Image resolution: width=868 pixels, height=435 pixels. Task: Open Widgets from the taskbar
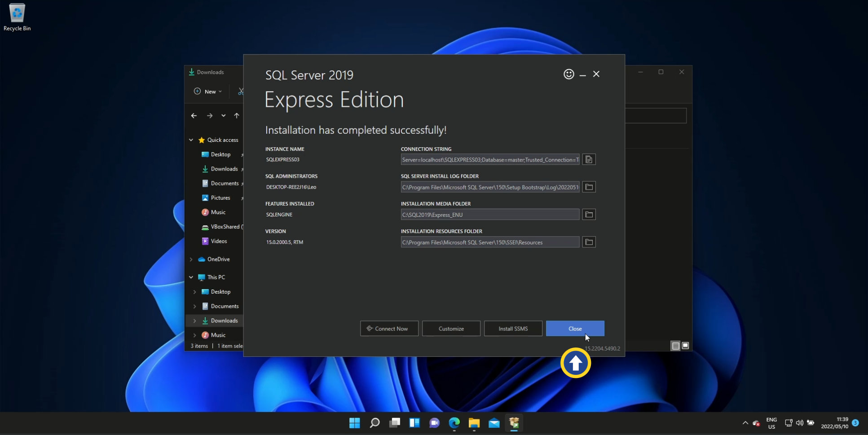(x=414, y=423)
